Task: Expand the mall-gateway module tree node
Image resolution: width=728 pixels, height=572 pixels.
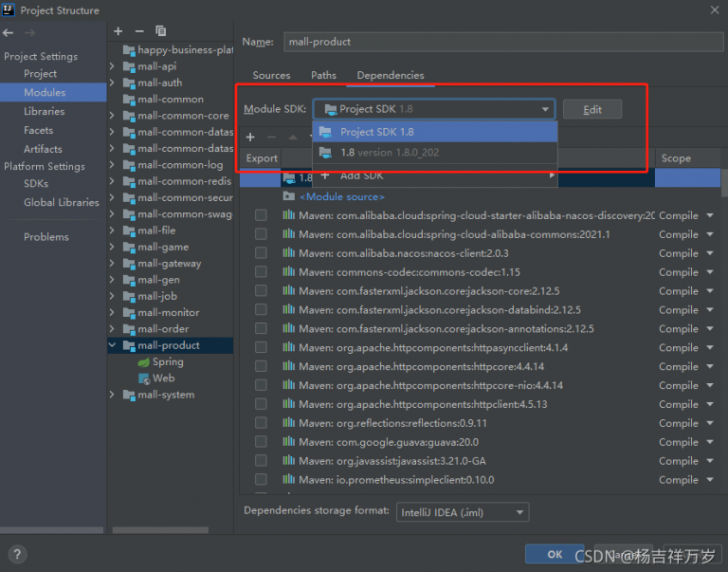Action: coord(113,264)
